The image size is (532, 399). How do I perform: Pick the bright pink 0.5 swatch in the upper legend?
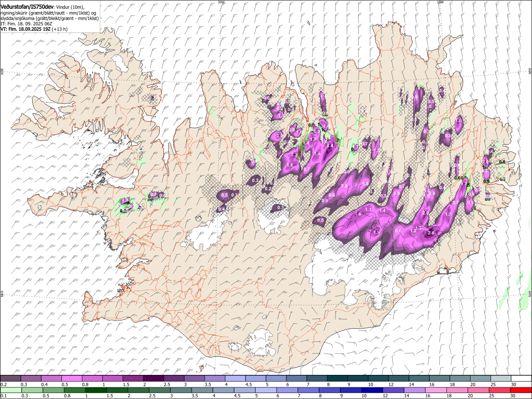click(72, 379)
